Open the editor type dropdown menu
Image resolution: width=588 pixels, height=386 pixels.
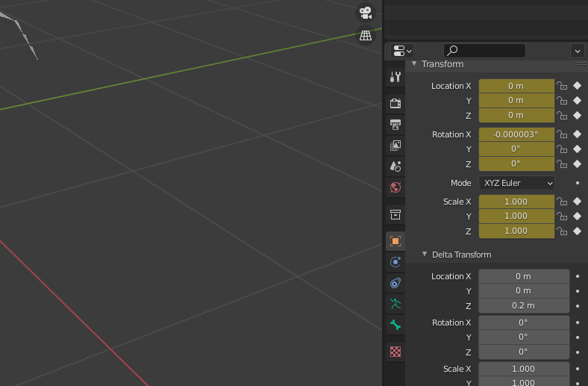403,51
